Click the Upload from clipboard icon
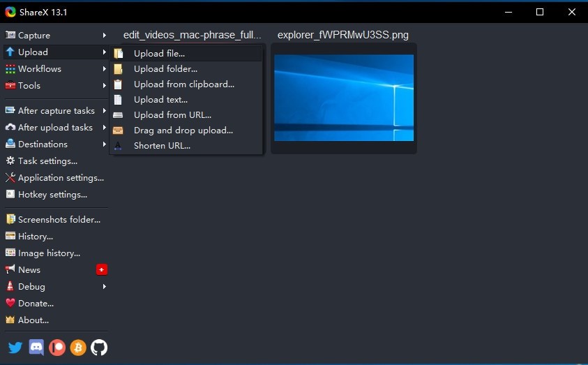 coord(118,84)
